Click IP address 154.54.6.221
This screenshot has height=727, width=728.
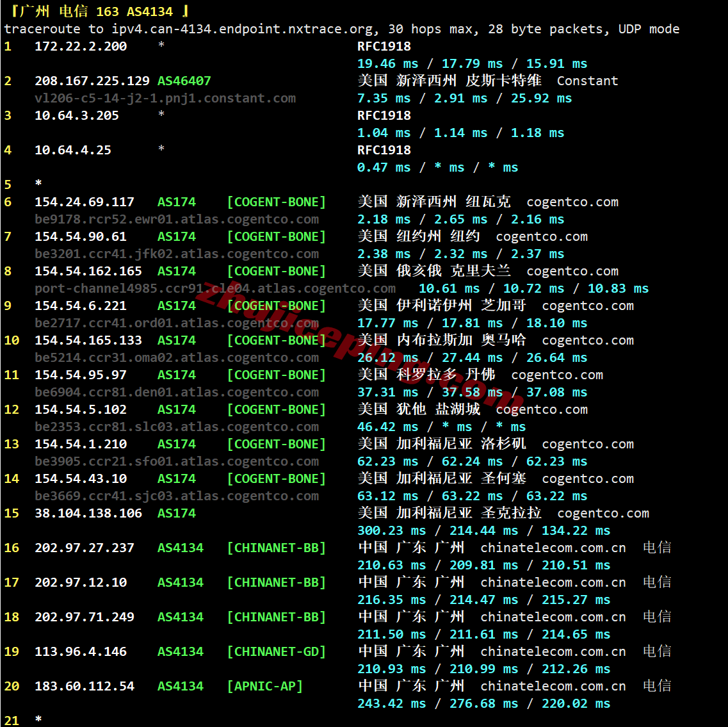80,306
